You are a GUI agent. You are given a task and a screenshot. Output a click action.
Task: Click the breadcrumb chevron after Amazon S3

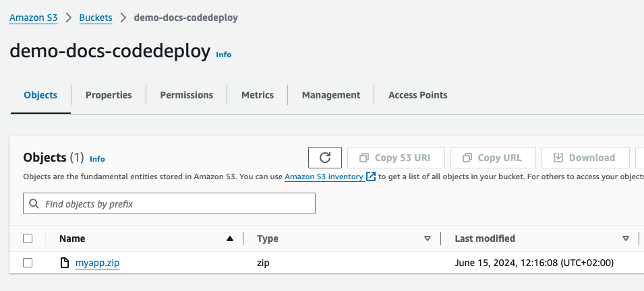click(69, 18)
